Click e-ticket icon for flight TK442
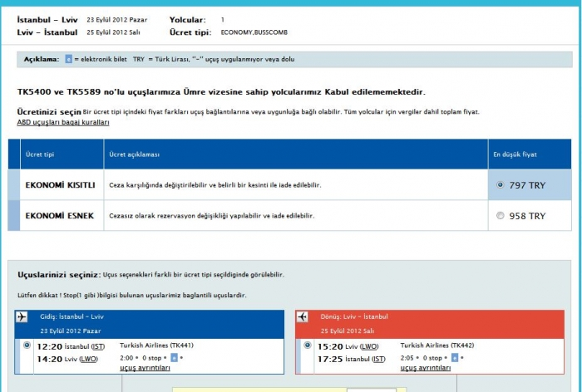 (x=454, y=357)
